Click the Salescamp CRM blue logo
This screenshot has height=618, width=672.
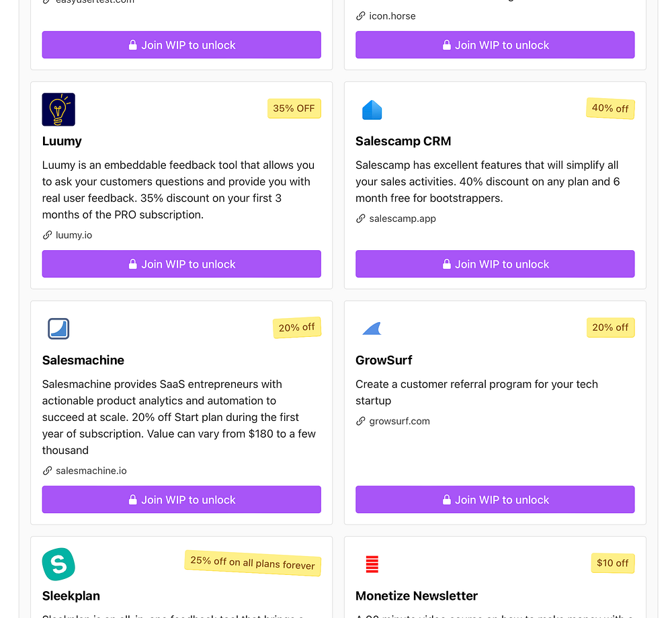(372, 110)
